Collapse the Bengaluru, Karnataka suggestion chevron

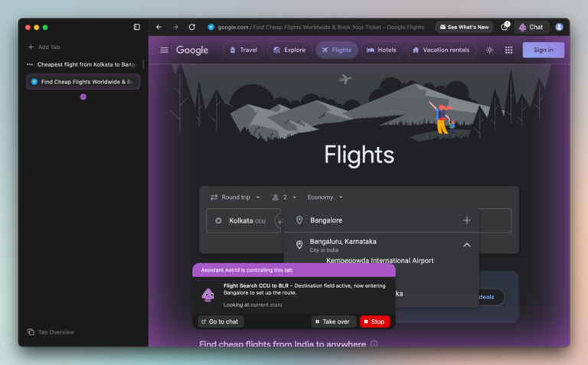pos(466,245)
